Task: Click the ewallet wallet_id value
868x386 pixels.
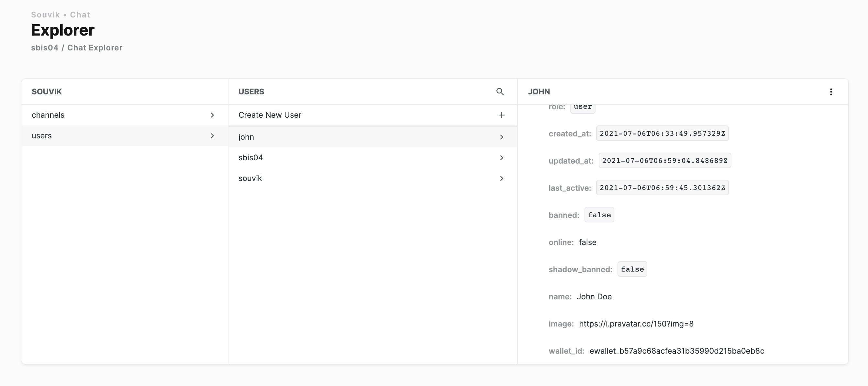Action: 677,351
